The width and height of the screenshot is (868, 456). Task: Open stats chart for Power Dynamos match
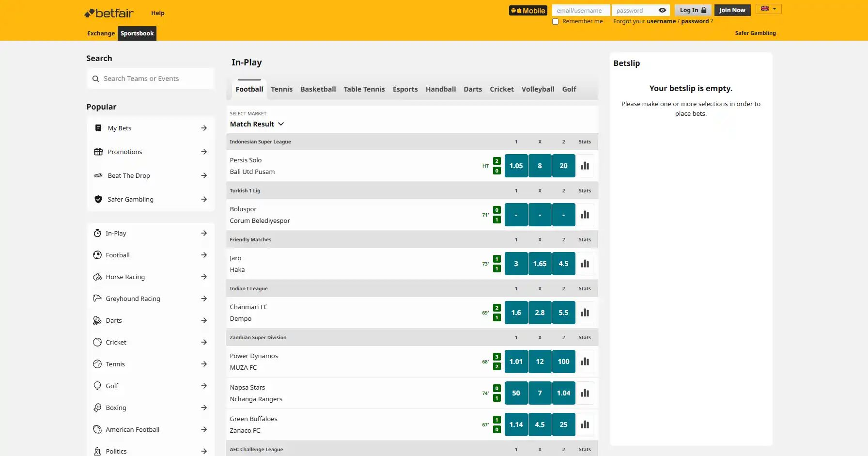(x=585, y=362)
